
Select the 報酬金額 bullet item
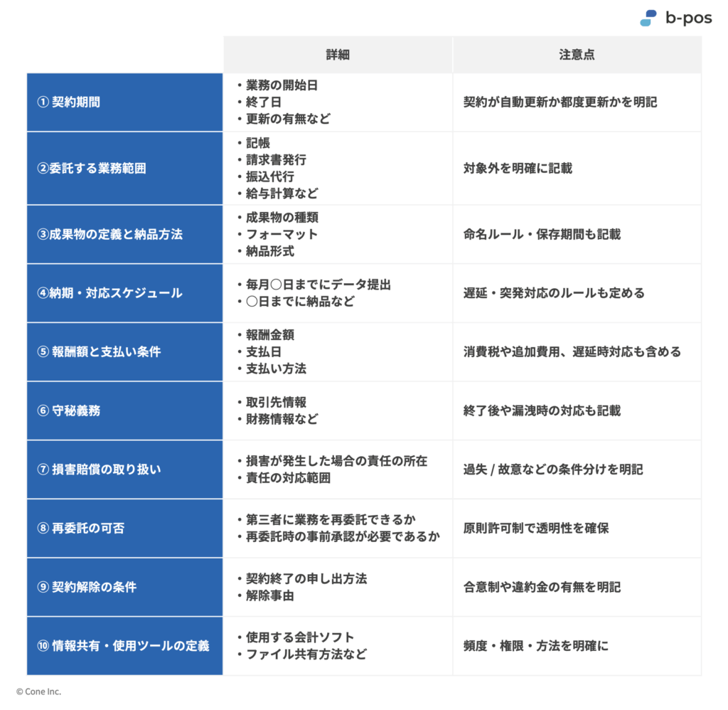click(266, 335)
